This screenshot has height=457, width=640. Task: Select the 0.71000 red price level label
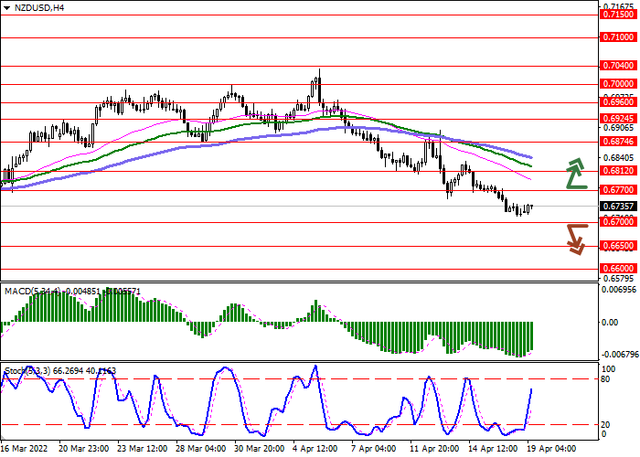(x=619, y=37)
